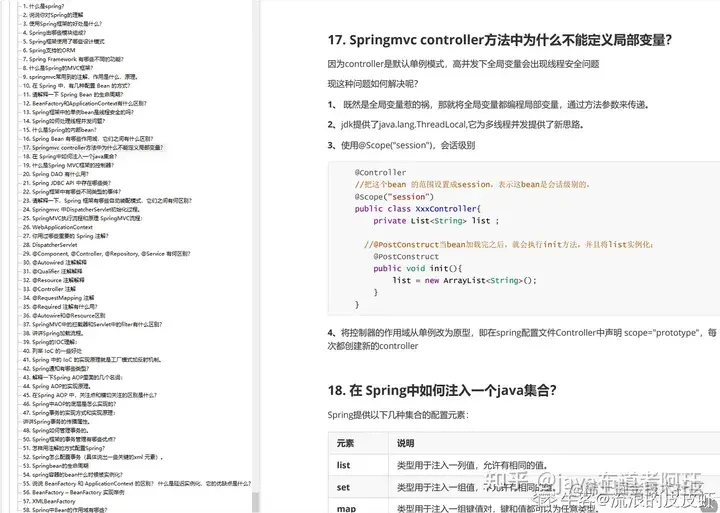Open outline entry 9 about springmvc annotations

click(x=80, y=77)
